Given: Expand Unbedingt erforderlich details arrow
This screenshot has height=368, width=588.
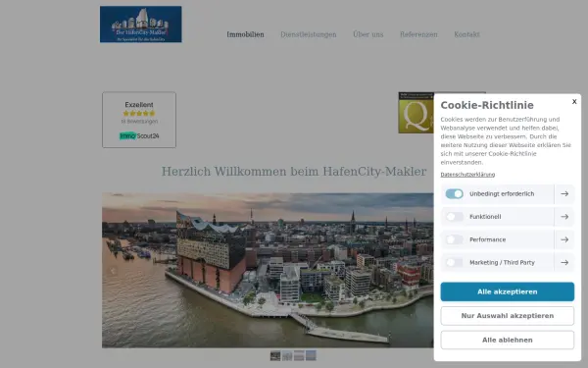Looking at the screenshot, I should pos(564,193).
